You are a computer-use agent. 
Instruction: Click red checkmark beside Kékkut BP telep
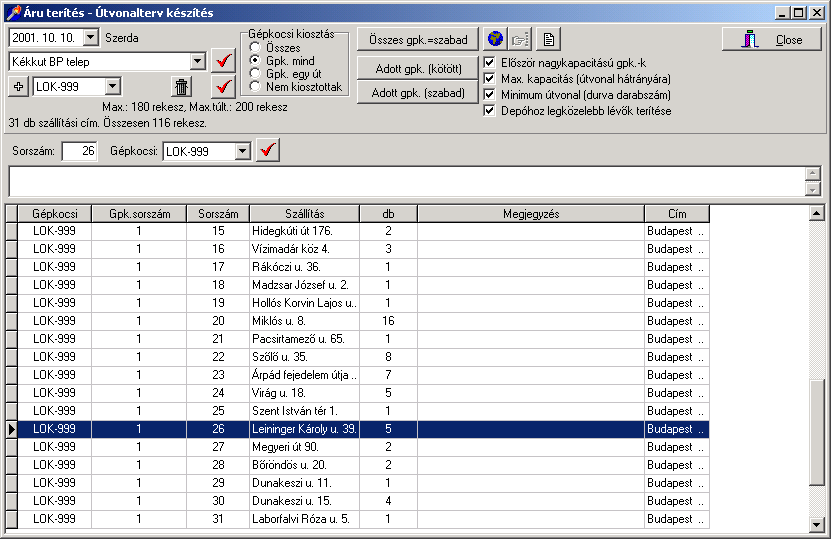tap(225, 62)
